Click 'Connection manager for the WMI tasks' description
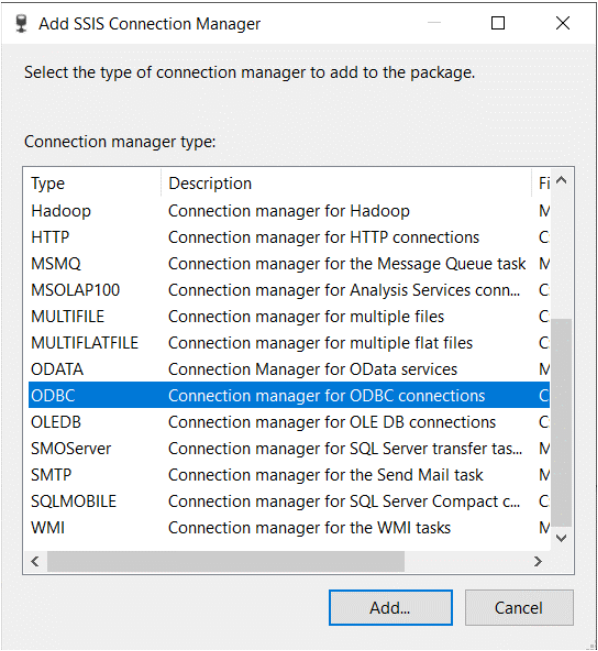 tap(309, 528)
